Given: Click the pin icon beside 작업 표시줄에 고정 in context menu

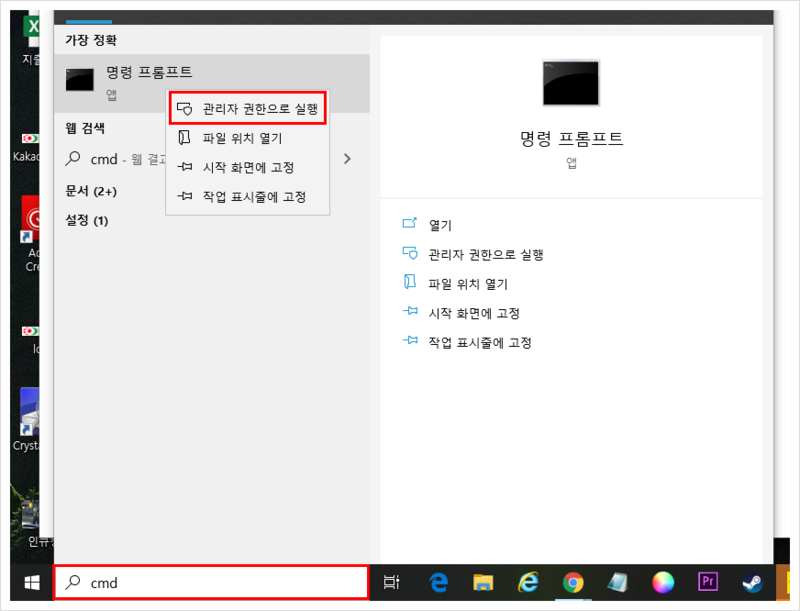Looking at the screenshot, I should click(184, 196).
